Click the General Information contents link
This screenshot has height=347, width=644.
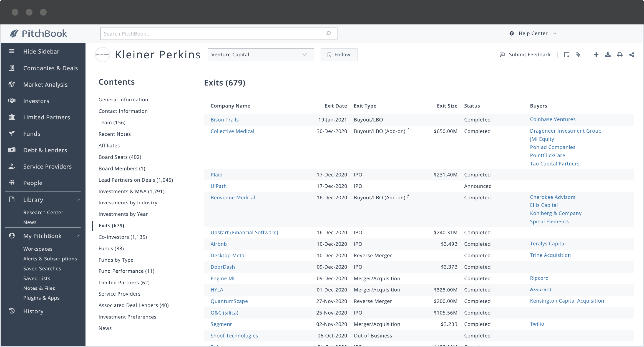pos(123,100)
